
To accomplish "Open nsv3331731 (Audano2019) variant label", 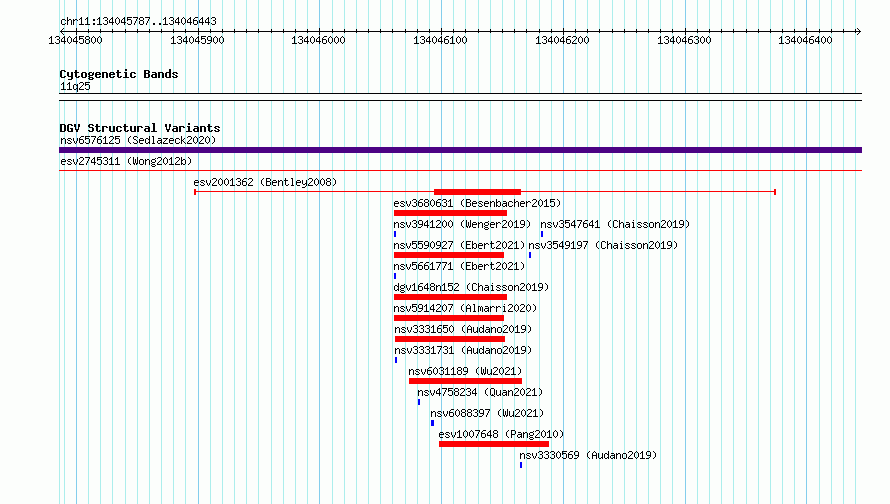I will pyautogui.click(x=463, y=350).
